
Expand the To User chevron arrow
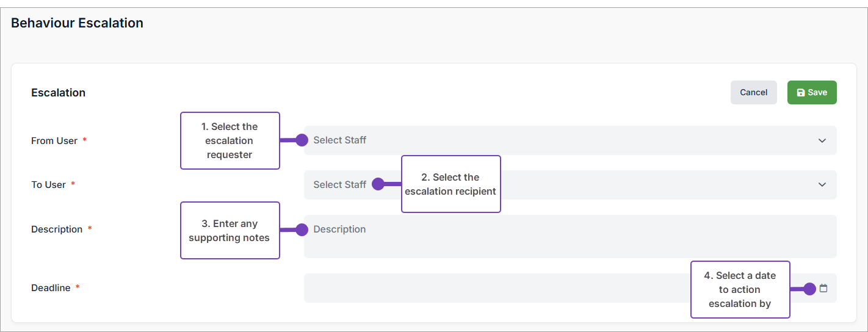[x=822, y=185]
